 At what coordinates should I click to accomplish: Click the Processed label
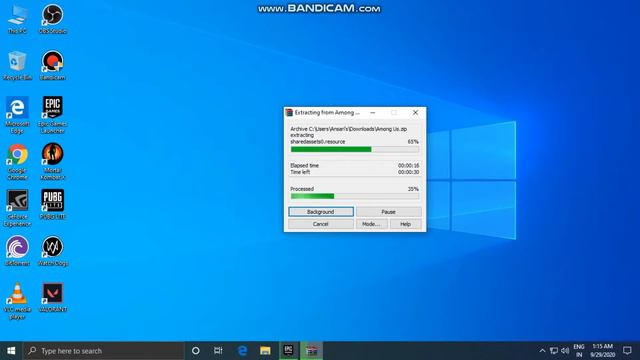(302, 189)
